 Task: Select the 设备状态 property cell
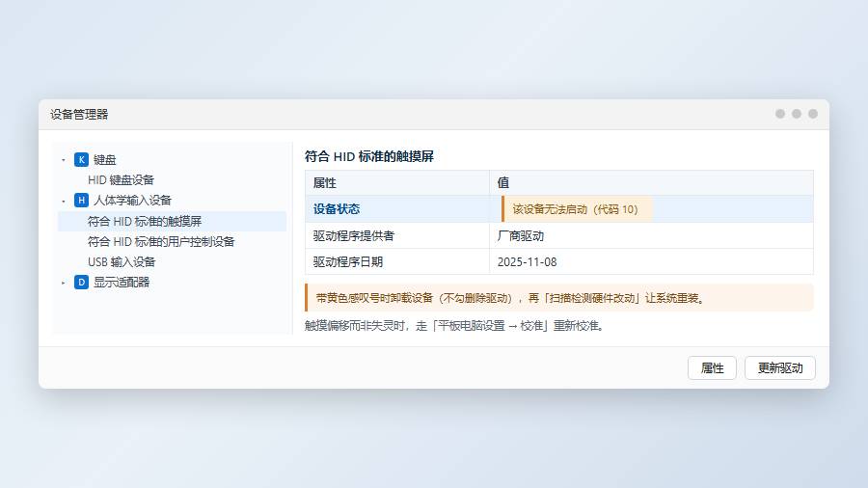coord(397,209)
